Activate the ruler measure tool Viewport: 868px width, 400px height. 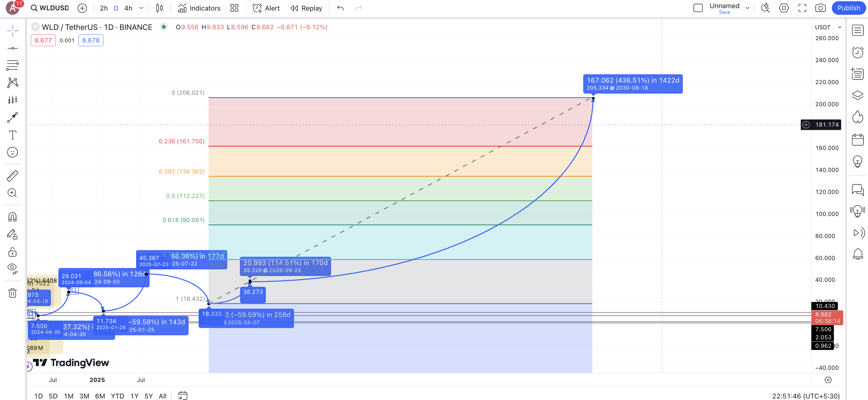pos(12,176)
